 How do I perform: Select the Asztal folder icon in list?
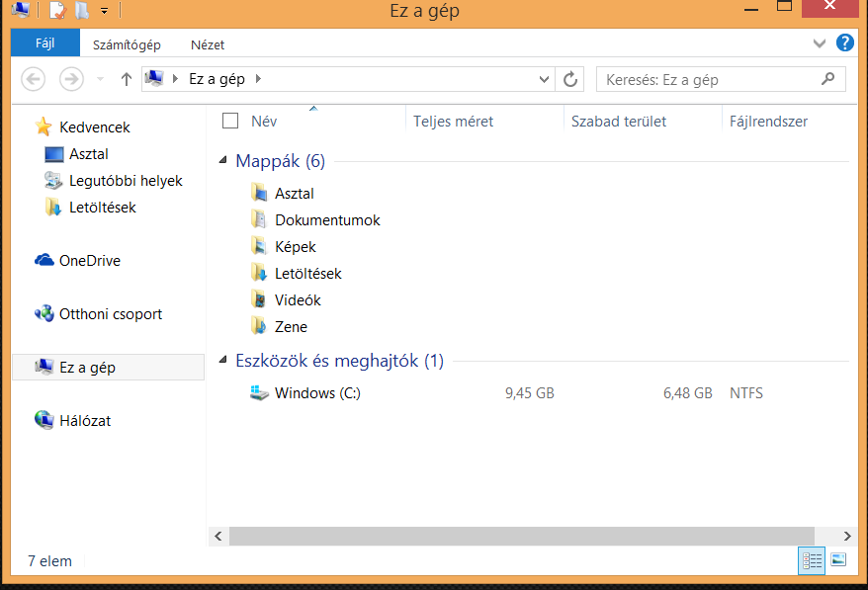(x=259, y=193)
